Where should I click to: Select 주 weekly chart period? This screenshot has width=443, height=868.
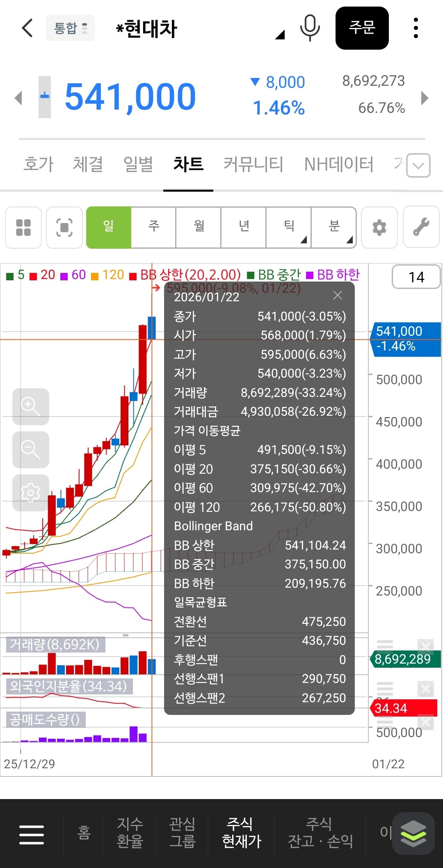[154, 227]
